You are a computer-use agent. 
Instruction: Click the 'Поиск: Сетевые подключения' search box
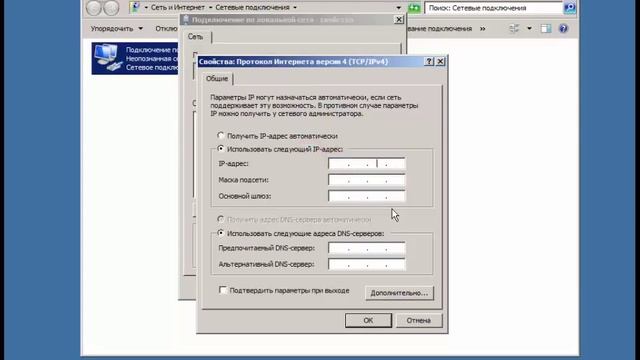pyautogui.click(x=494, y=8)
